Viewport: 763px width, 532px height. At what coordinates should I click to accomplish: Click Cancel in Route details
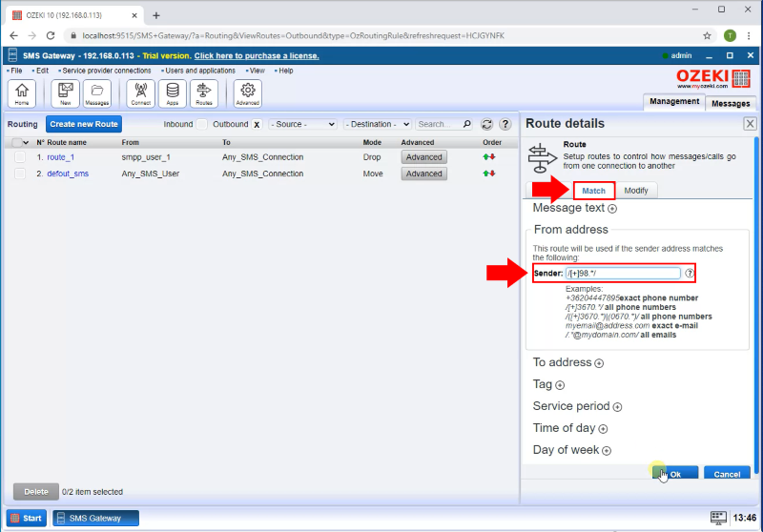(727, 473)
